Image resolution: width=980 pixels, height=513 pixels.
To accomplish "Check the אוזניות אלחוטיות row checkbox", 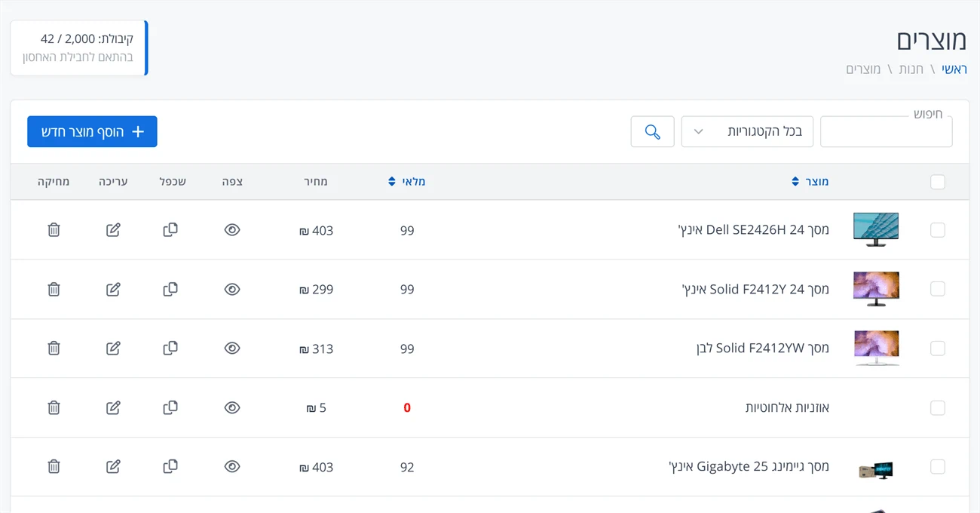I will pyautogui.click(x=938, y=407).
